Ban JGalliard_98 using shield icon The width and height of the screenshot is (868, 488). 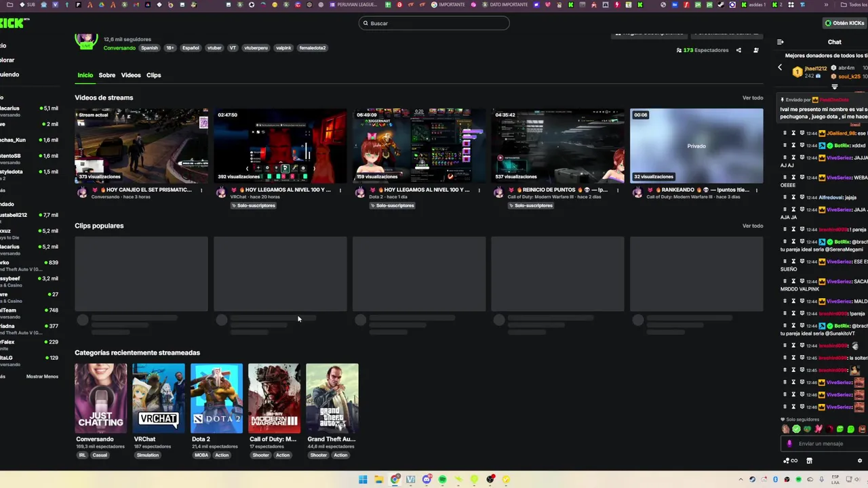click(802, 134)
